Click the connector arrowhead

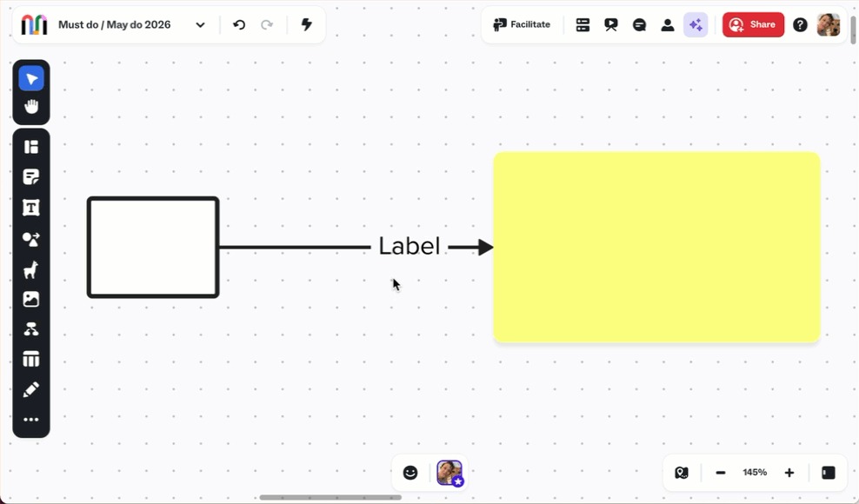click(485, 247)
